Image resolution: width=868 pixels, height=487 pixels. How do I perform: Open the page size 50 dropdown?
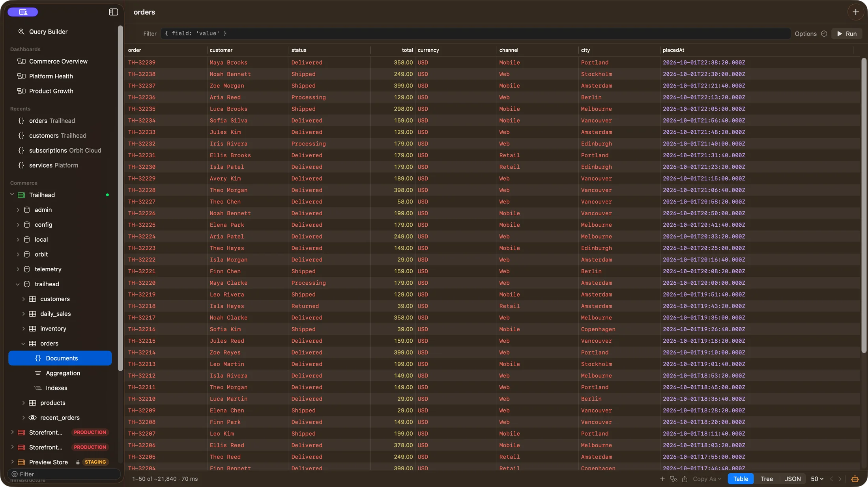click(x=817, y=479)
